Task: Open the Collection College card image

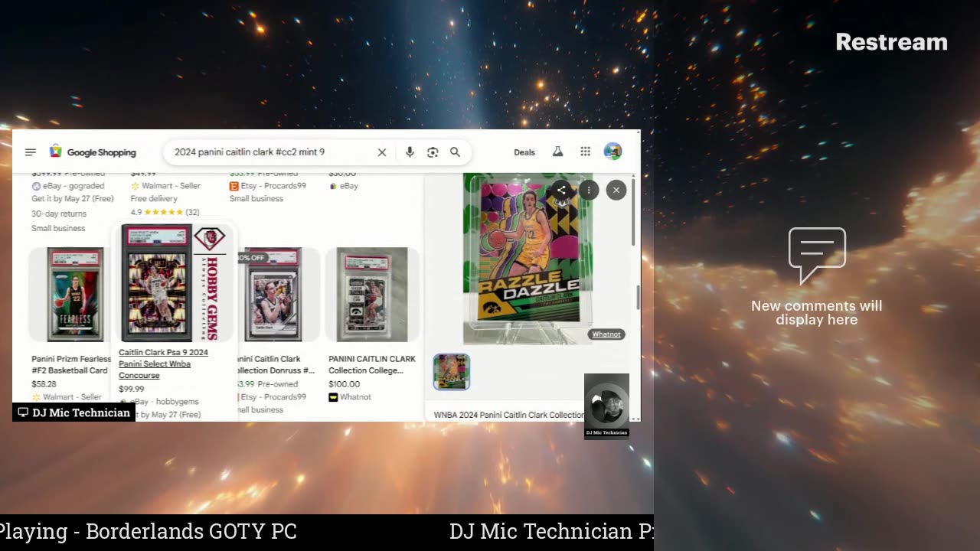Action: coord(372,295)
